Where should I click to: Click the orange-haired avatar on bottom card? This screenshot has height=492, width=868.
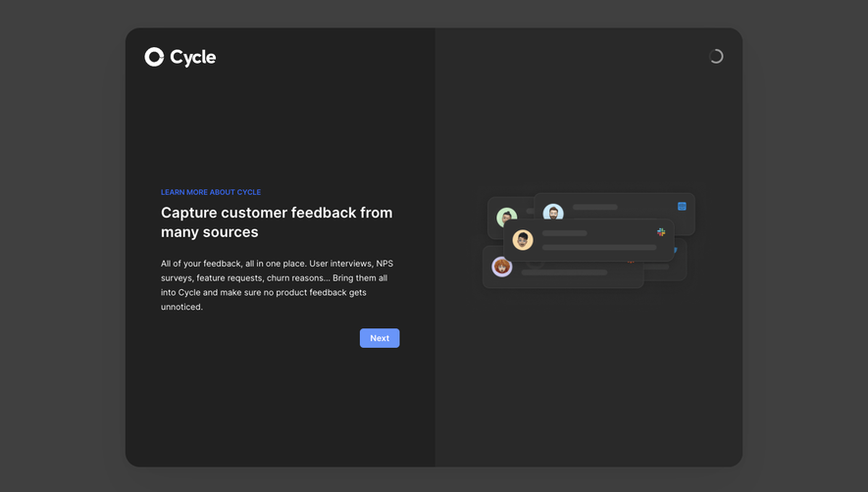coord(502,267)
